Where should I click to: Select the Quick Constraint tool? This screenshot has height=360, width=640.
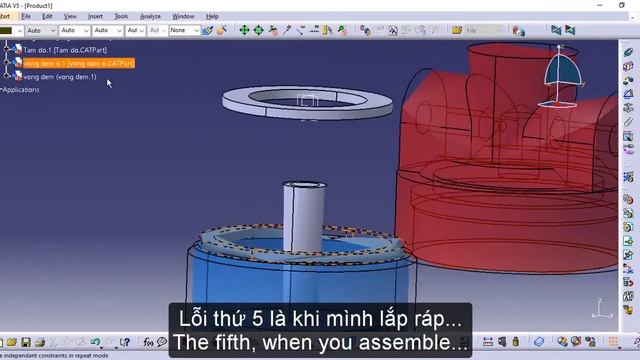628,136
